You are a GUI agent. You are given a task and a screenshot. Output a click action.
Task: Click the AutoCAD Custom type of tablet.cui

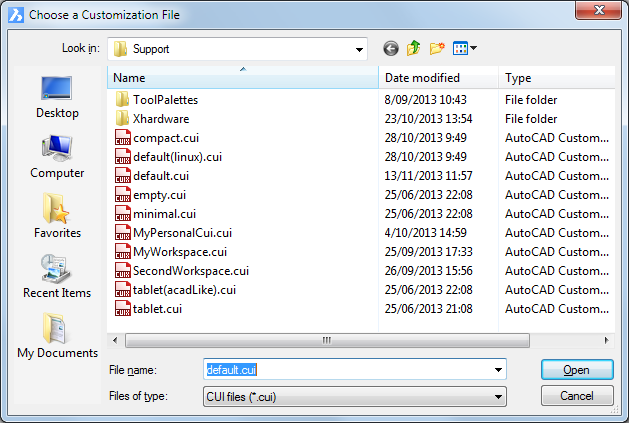click(x=557, y=309)
